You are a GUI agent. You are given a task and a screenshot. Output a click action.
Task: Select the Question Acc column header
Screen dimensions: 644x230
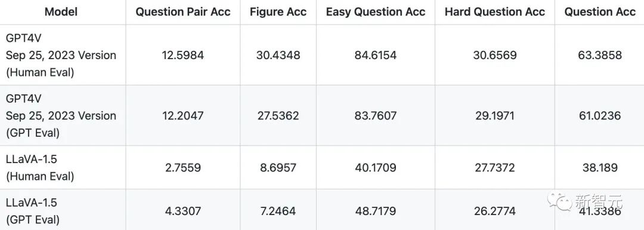point(600,12)
